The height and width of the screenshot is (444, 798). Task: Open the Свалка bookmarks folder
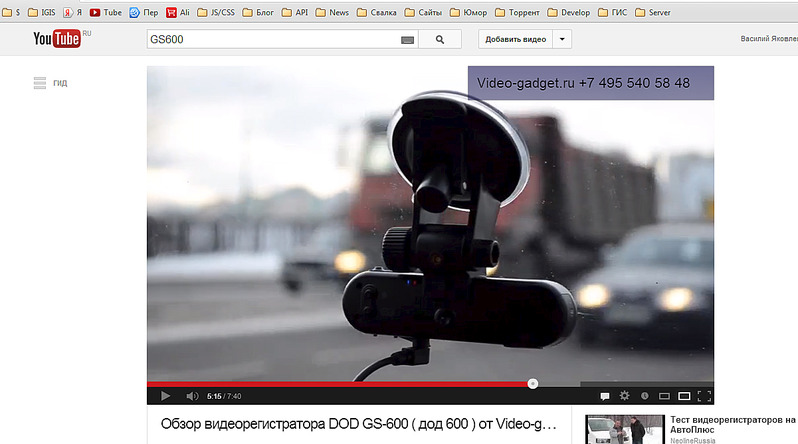[377, 12]
